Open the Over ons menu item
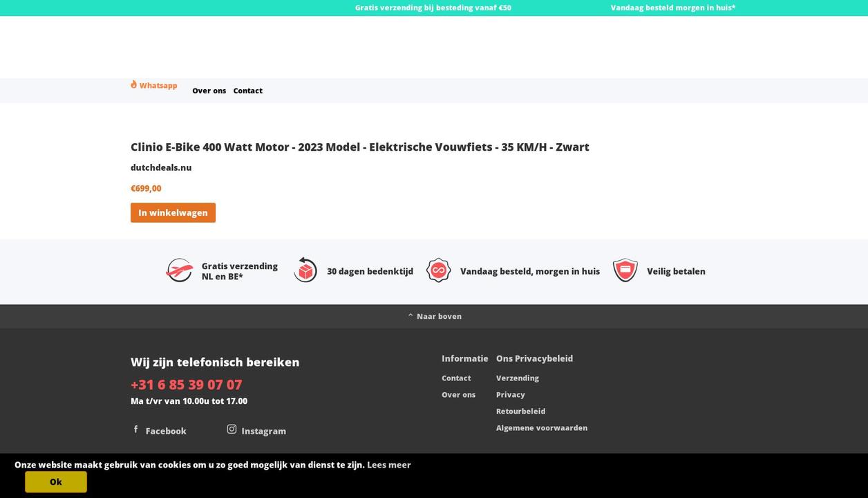Screen dimensions: 868x498 pos(209,91)
